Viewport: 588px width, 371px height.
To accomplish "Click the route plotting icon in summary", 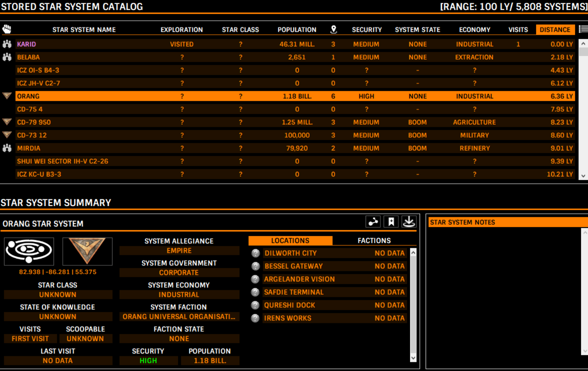I will pyautogui.click(x=373, y=222).
